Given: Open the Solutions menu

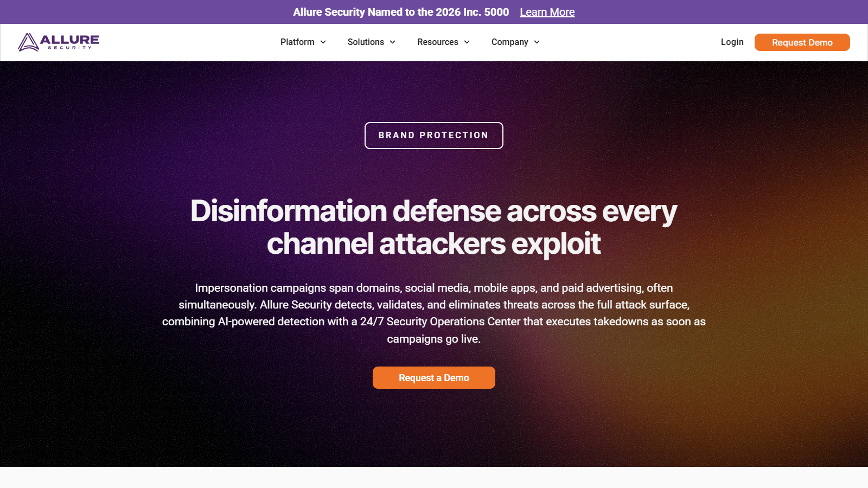Looking at the screenshot, I should [366, 42].
